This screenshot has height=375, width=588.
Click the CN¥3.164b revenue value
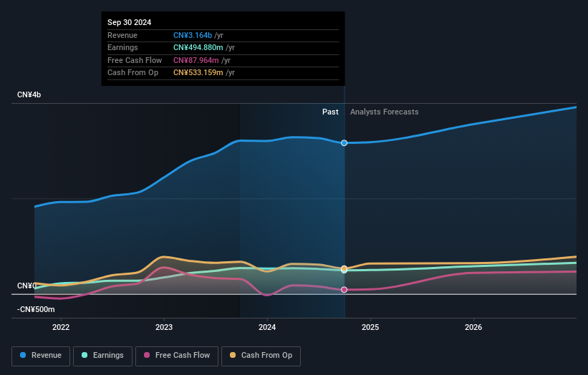(193, 35)
